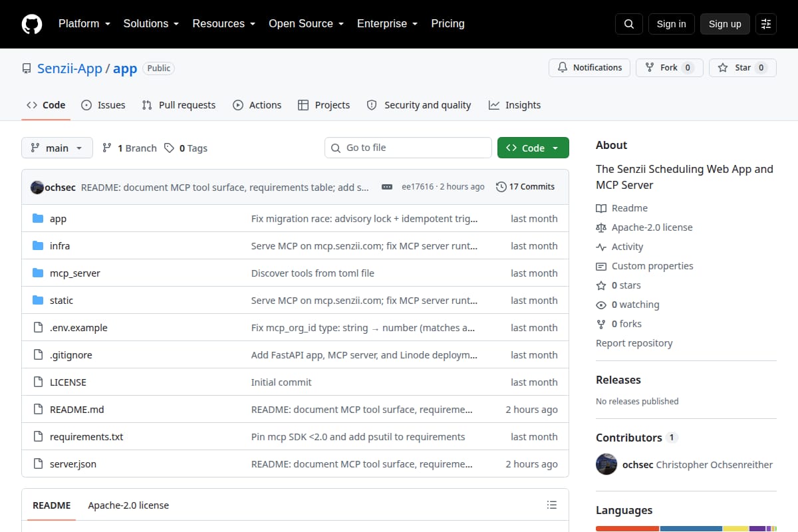Open the search magnifier button
This screenshot has height=532, width=798.
coord(629,24)
